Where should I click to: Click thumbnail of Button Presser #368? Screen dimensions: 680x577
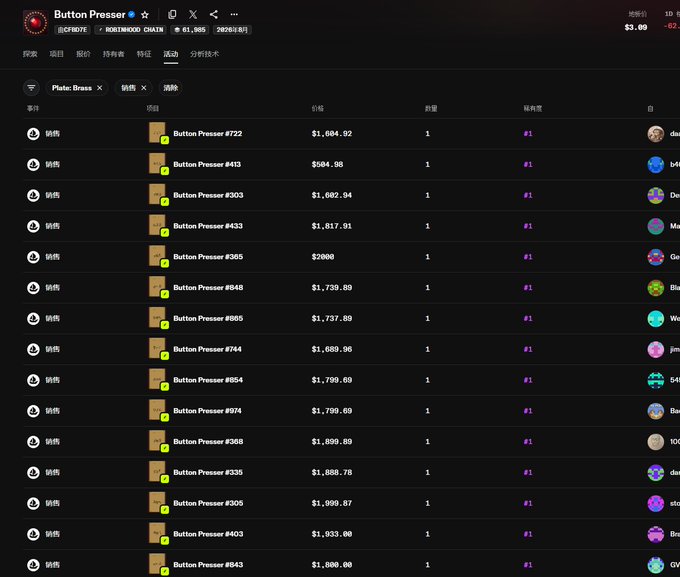[x=157, y=440]
